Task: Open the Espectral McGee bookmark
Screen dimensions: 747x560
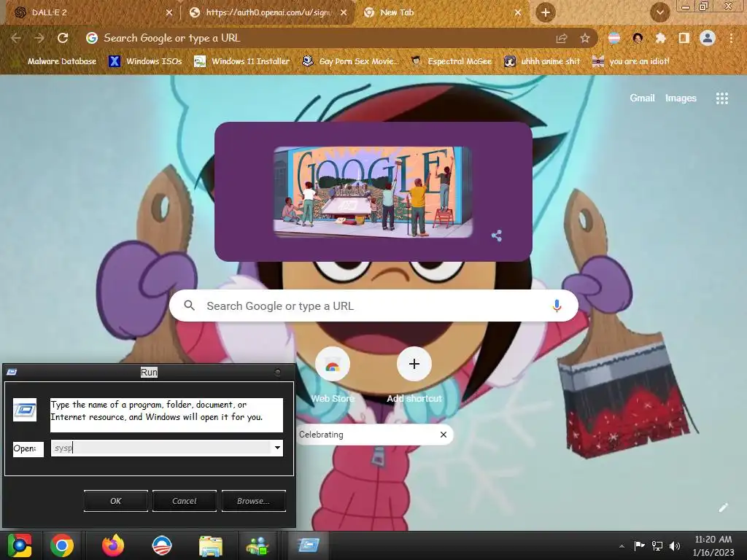Action: (x=451, y=61)
